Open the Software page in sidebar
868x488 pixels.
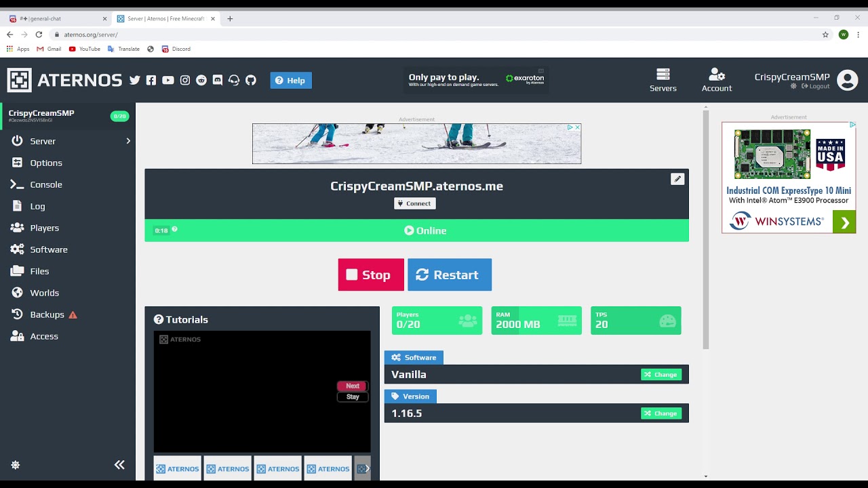(x=49, y=249)
